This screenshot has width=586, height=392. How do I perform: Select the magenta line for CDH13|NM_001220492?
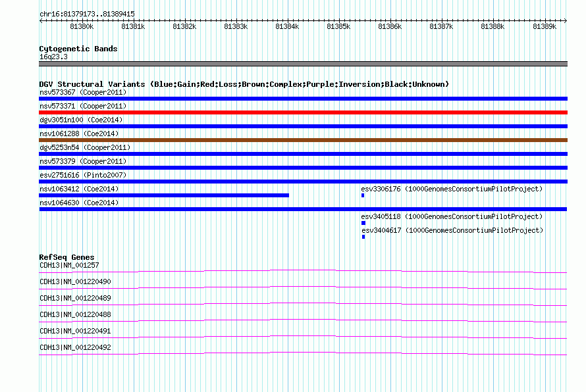point(303,353)
